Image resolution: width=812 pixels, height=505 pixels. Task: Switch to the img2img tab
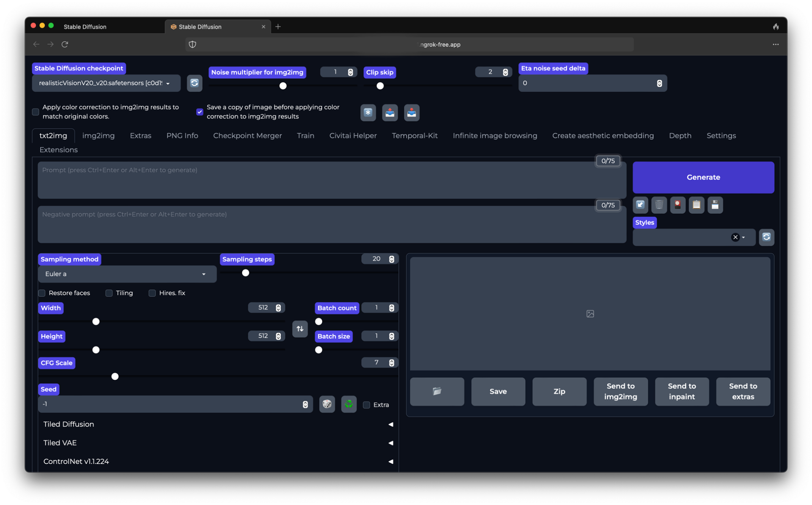[98, 136]
